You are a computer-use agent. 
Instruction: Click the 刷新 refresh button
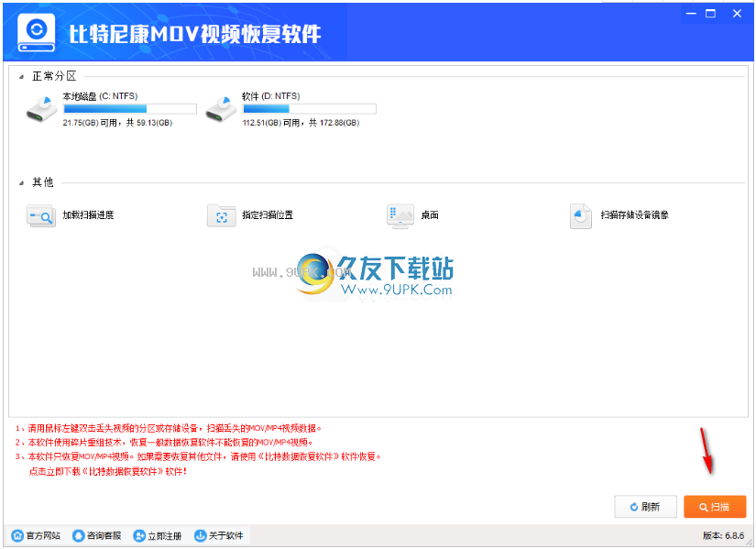pyautogui.click(x=645, y=507)
